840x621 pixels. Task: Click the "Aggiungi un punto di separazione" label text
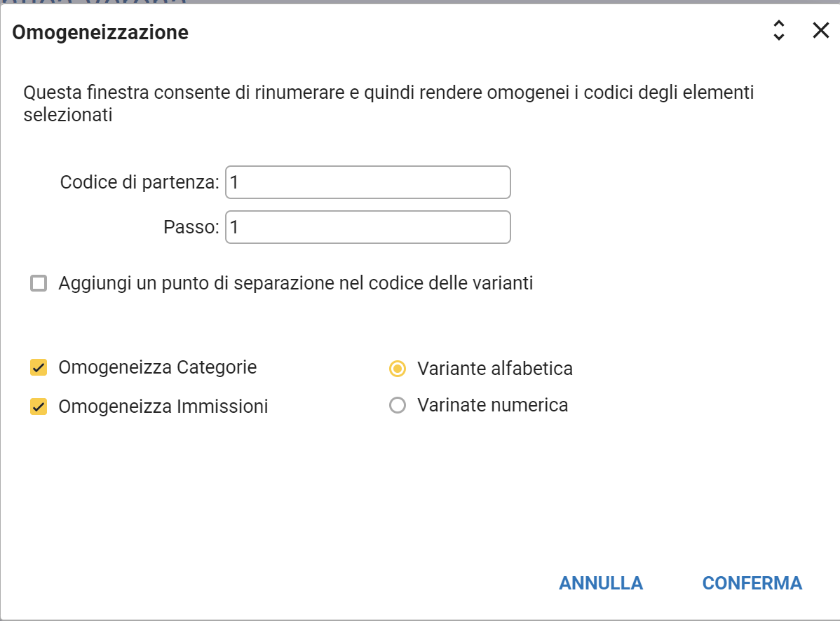click(x=296, y=284)
